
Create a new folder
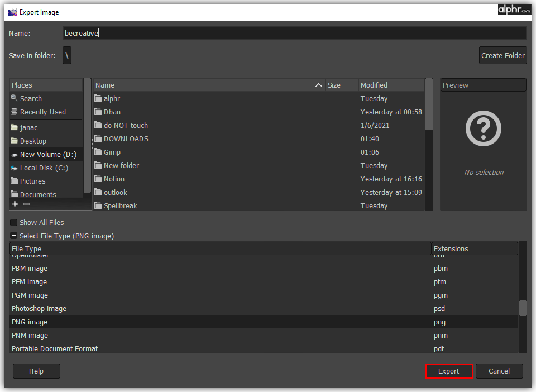[x=503, y=55]
